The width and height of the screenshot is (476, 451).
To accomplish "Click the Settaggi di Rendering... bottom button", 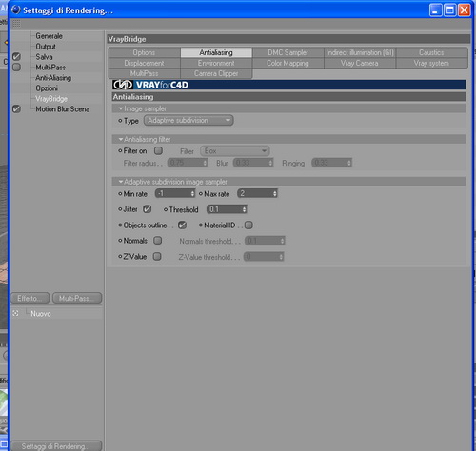I will pos(56,446).
